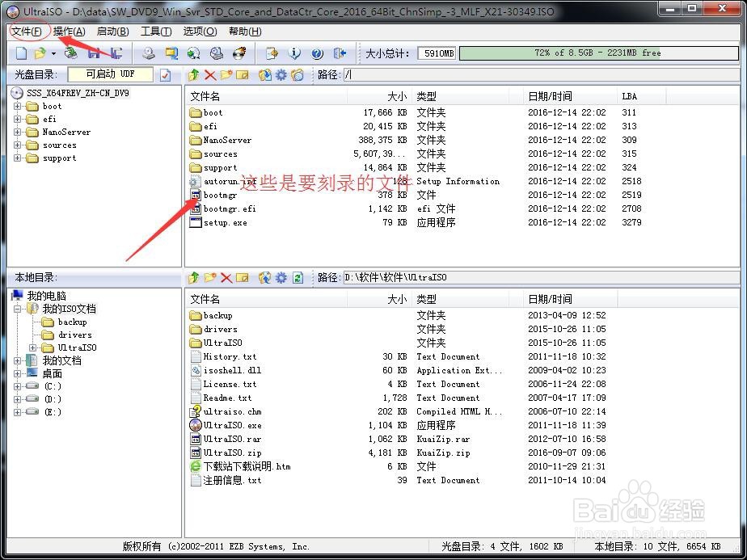Image resolution: width=747 pixels, height=560 pixels.
Task: Select bootmgr.efi in disc file list
Action: [229, 208]
